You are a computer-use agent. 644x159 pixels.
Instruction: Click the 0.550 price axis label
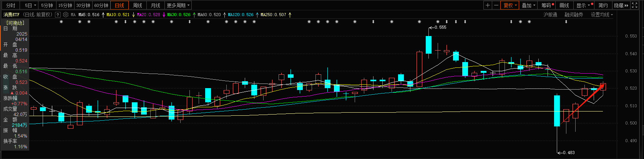coord(631,36)
